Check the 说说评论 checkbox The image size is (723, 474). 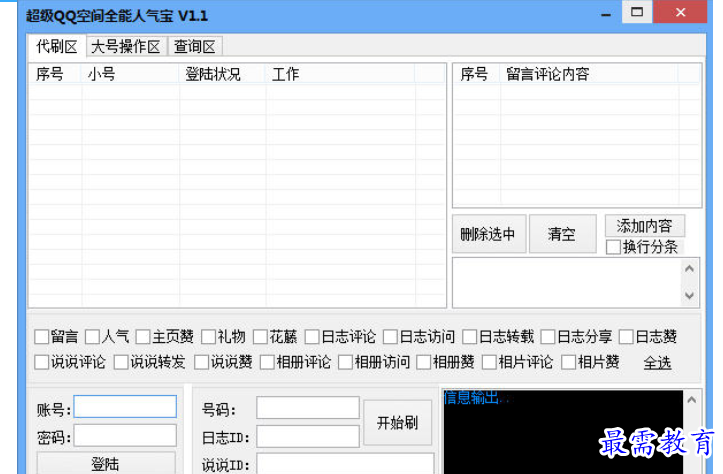41,362
